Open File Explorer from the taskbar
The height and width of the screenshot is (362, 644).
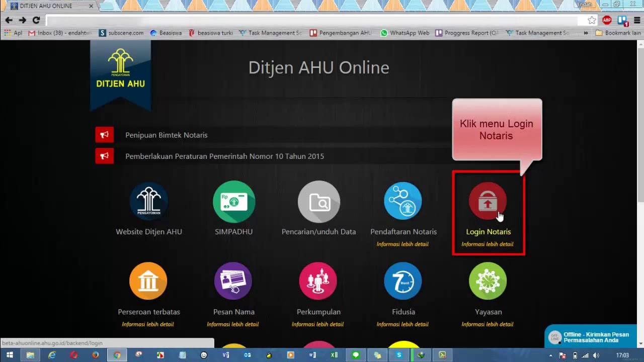click(x=30, y=355)
